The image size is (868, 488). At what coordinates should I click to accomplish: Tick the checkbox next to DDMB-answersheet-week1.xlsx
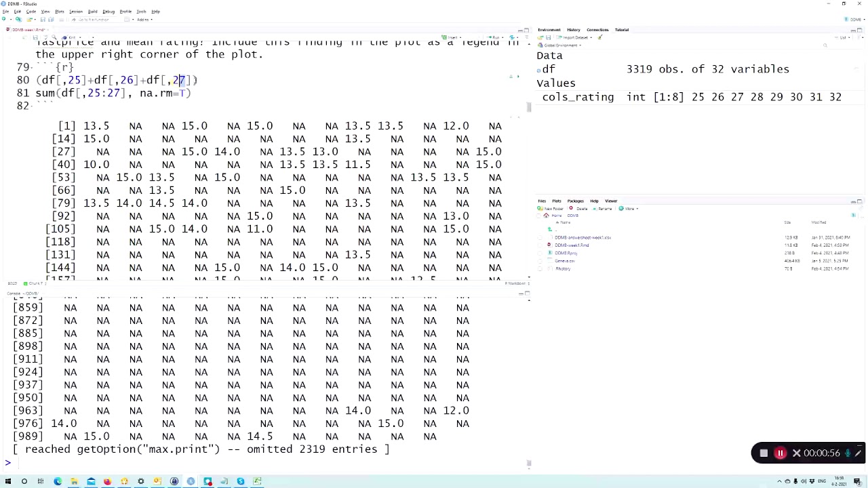click(540, 238)
